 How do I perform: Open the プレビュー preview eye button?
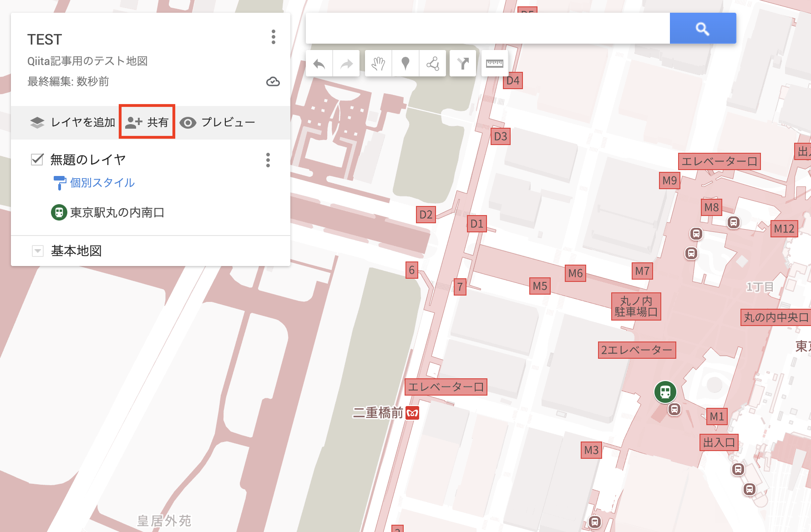[x=217, y=122]
